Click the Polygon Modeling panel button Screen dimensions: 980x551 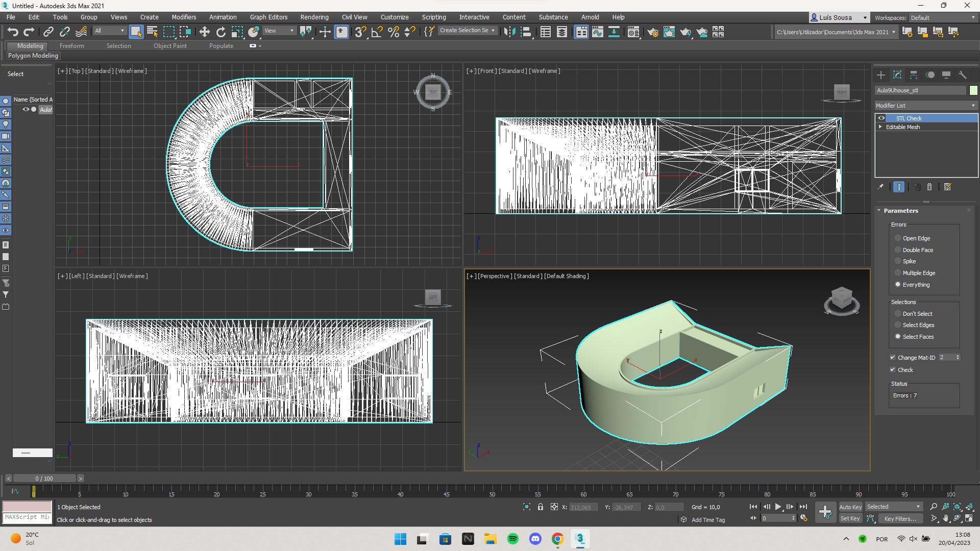click(33, 56)
